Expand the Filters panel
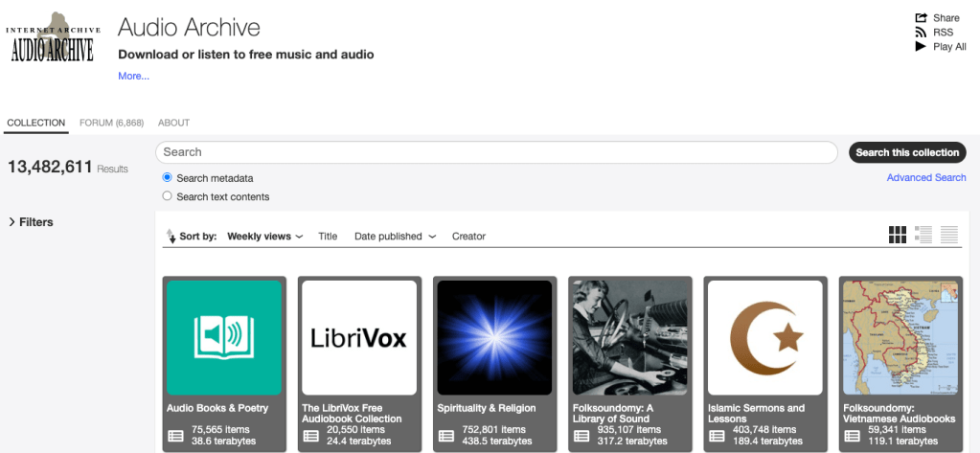 31,222
